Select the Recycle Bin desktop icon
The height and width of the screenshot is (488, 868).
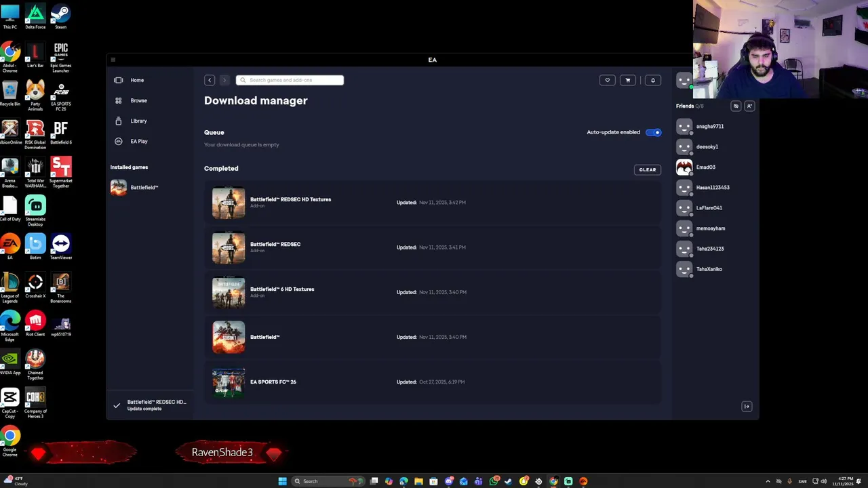9,94
